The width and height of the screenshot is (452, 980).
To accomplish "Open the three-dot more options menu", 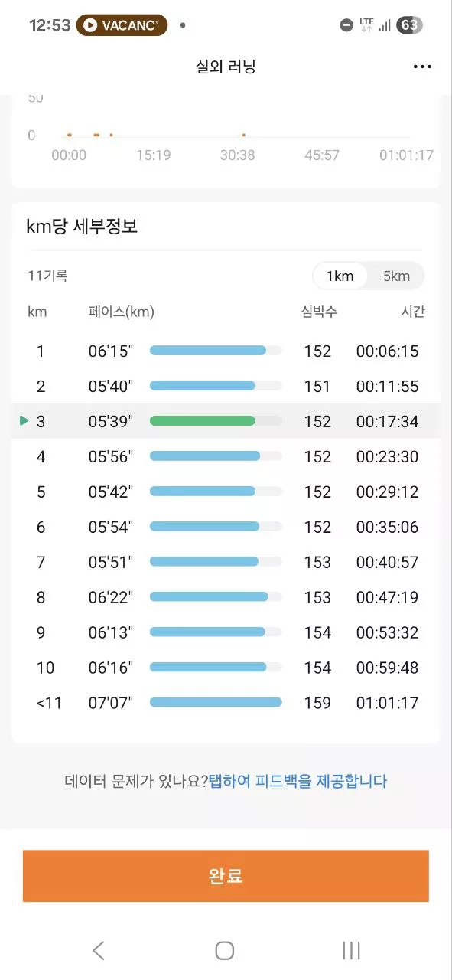I will (x=422, y=67).
